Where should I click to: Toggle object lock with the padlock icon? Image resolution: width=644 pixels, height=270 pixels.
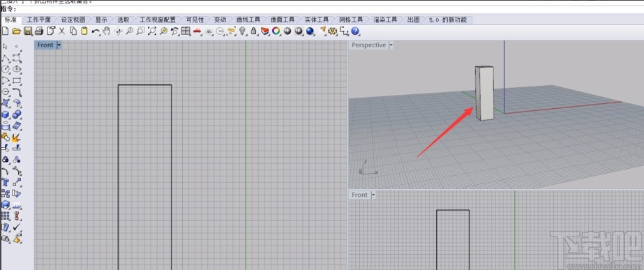click(253, 31)
